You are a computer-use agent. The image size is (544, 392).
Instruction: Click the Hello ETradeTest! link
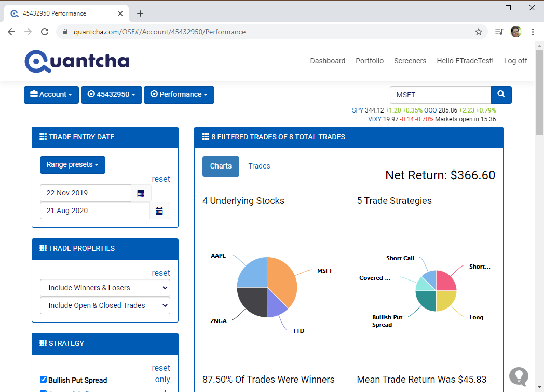[x=465, y=61]
